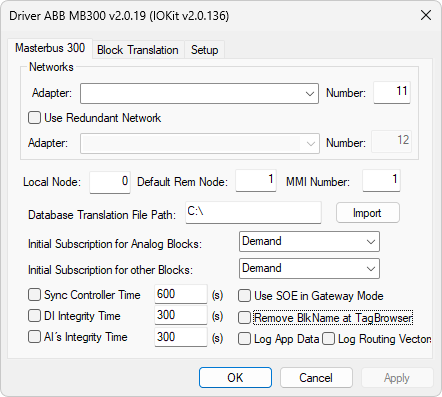Open the Setup tab

pyautogui.click(x=204, y=50)
